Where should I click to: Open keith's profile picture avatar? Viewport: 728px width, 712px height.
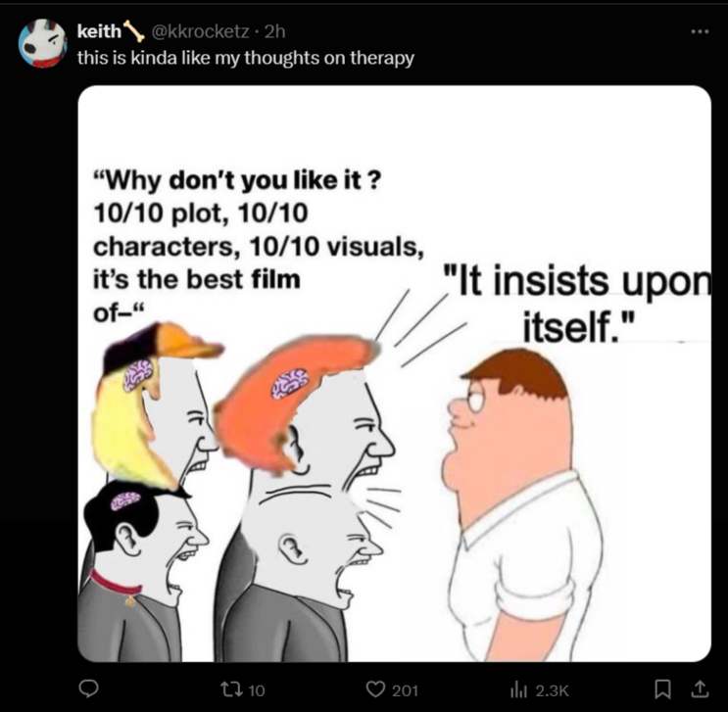coord(43,43)
